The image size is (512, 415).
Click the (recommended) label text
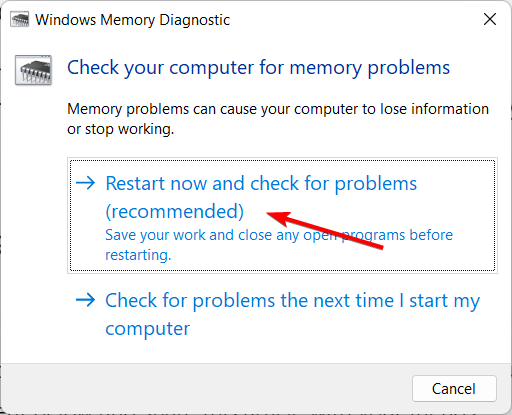175,212
